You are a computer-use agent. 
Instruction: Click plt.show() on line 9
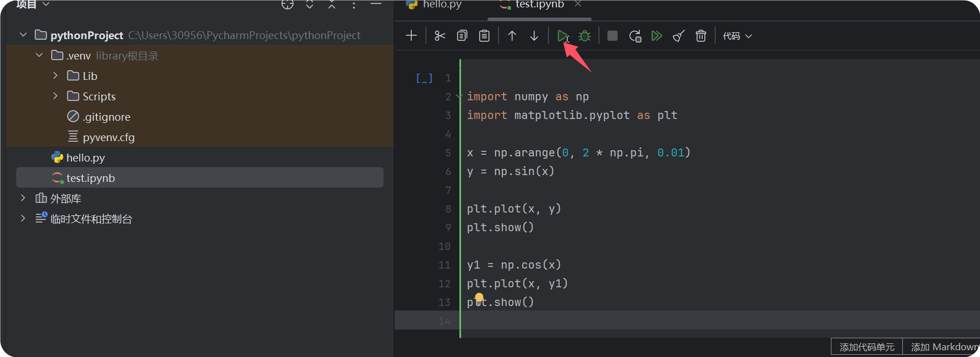(500, 228)
